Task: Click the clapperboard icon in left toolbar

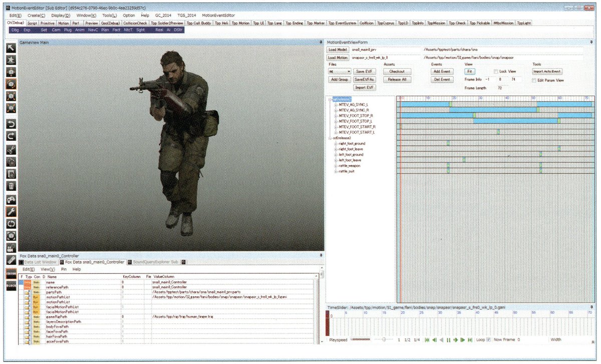Action: pos(11,248)
